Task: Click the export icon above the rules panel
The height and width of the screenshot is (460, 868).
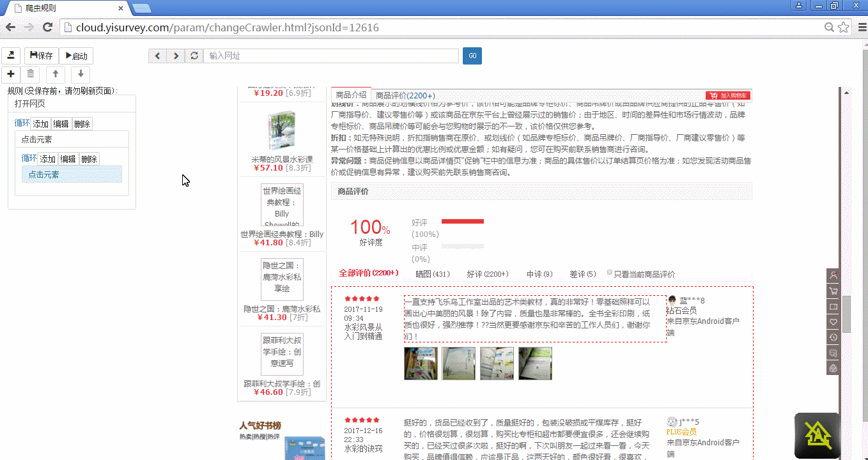Action: [x=11, y=56]
